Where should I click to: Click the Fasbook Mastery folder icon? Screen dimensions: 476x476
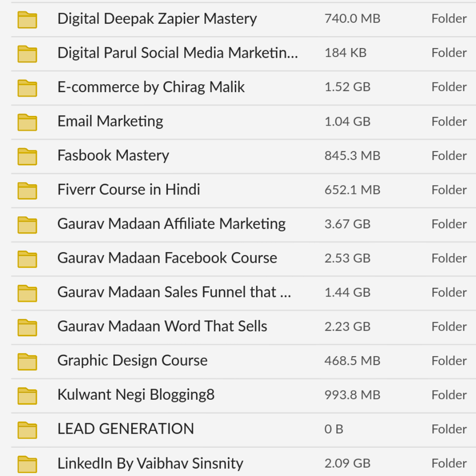27,156
